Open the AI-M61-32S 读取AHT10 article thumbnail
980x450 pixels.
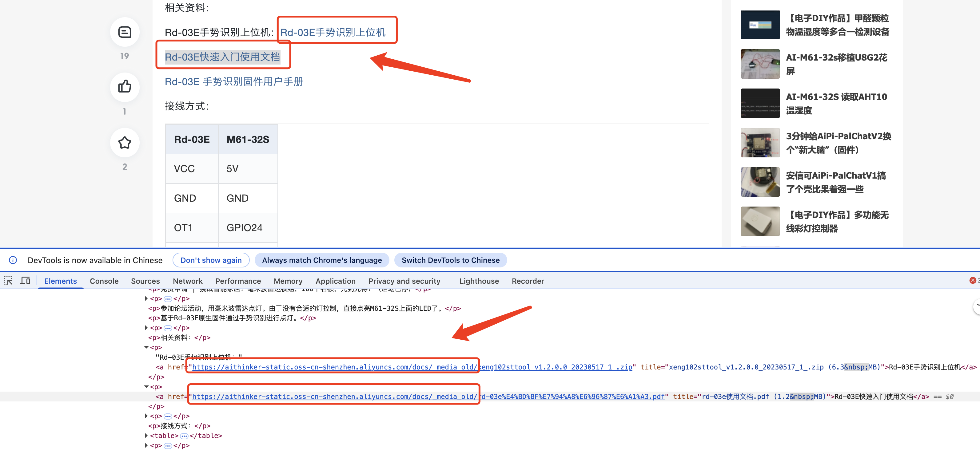(x=760, y=103)
